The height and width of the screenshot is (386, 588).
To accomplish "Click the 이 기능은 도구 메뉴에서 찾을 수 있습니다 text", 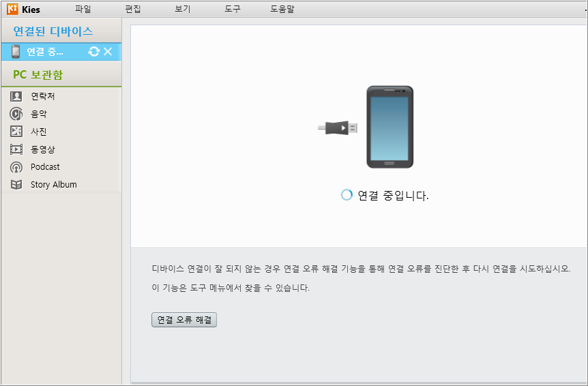I will tap(231, 288).
